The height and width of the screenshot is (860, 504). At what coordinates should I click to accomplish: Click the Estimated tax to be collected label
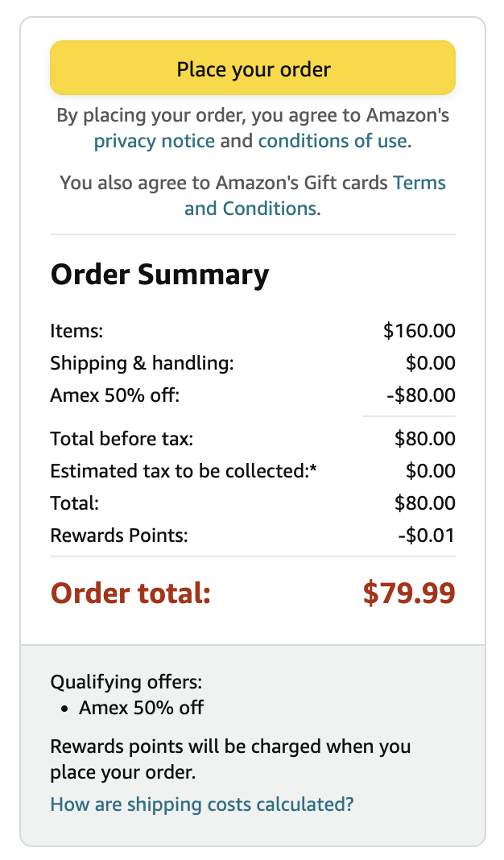click(x=184, y=471)
